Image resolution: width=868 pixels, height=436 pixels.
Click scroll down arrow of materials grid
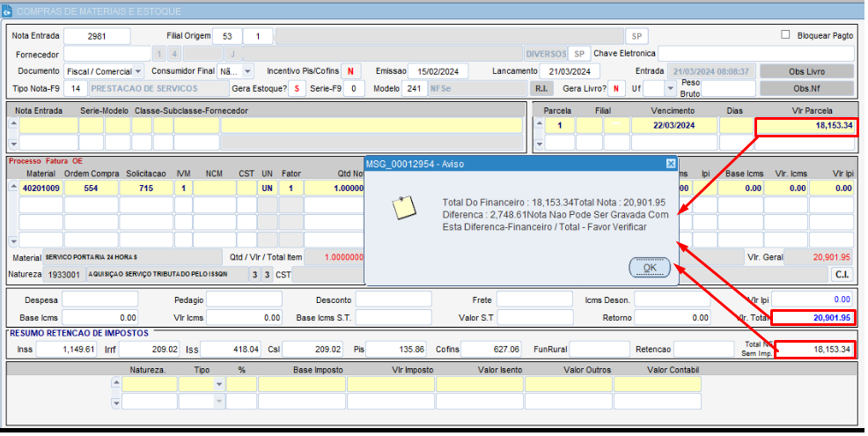tap(13, 242)
